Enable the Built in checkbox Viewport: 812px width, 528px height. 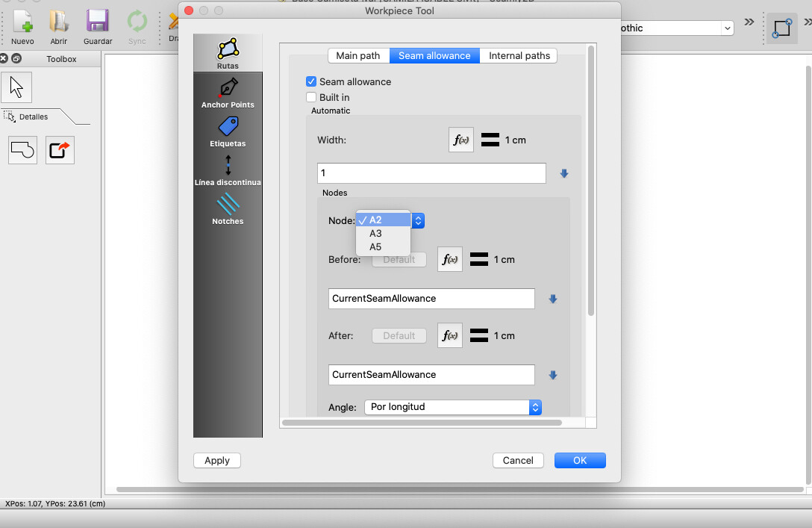(x=312, y=98)
